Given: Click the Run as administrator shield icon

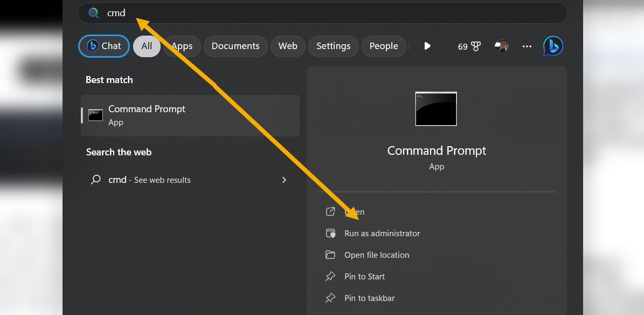Looking at the screenshot, I should coord(330,233).
